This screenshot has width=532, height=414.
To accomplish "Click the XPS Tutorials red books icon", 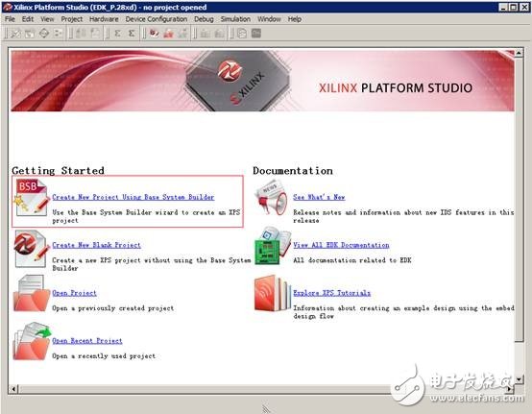I will 272,294.
